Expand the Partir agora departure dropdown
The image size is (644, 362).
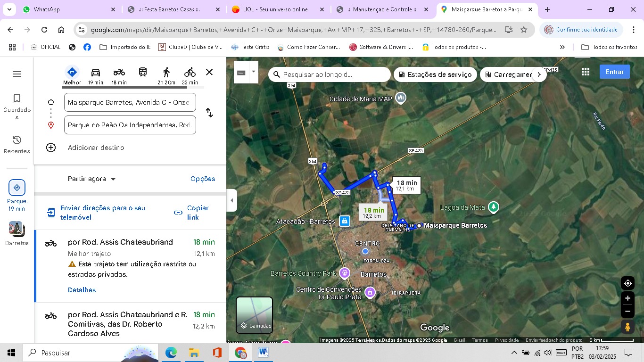tap(92, 179)
